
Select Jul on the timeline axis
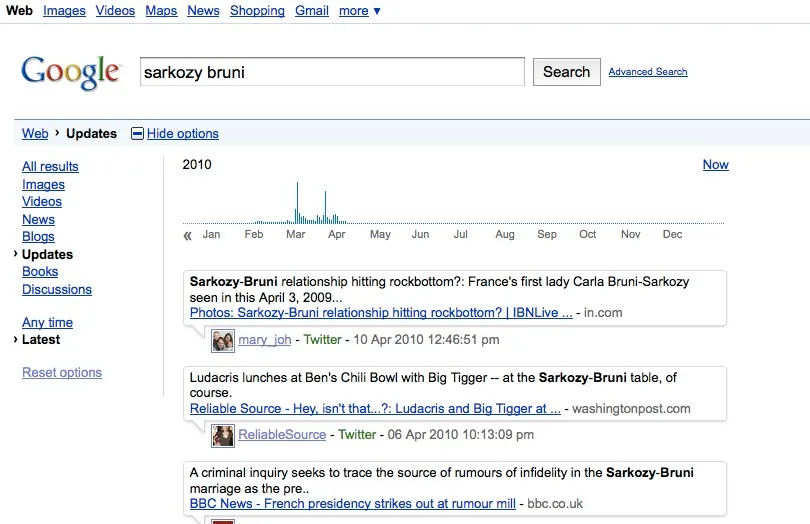click(461, 235)
